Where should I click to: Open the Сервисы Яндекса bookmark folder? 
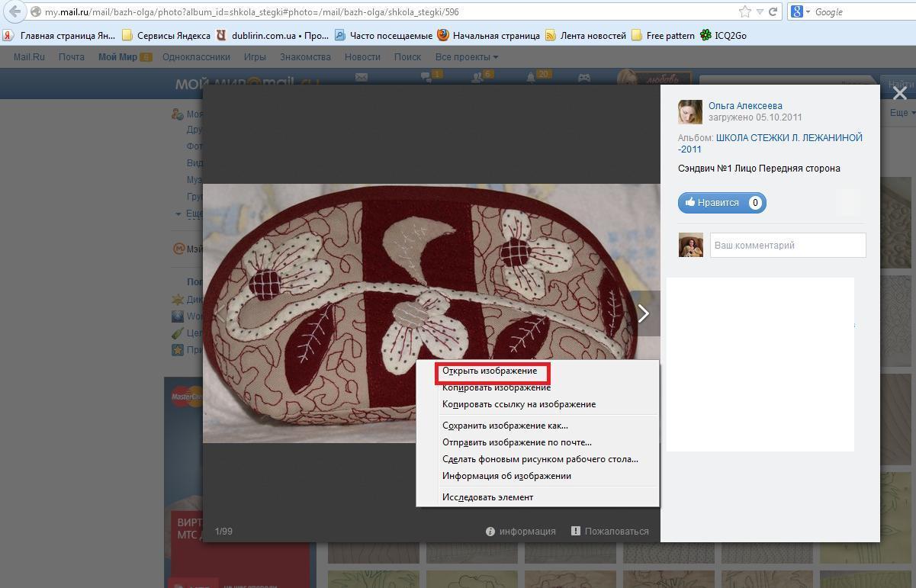[x=166, y=35]
